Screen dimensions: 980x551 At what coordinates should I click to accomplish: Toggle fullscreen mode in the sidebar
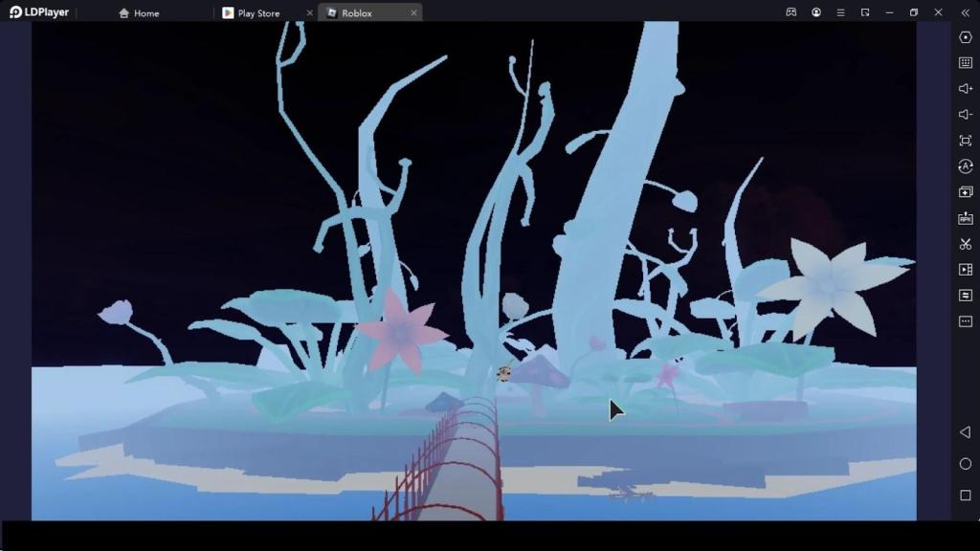(x=965, y=141)
